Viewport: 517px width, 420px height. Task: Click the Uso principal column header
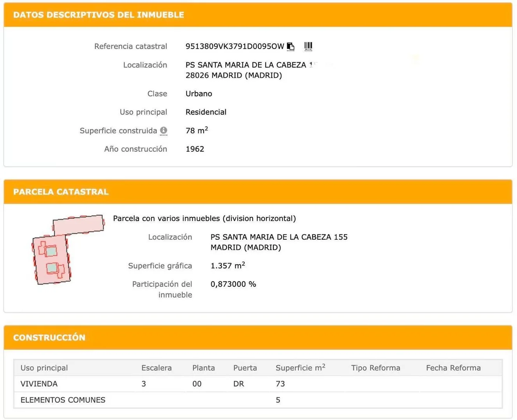point(44,368)
